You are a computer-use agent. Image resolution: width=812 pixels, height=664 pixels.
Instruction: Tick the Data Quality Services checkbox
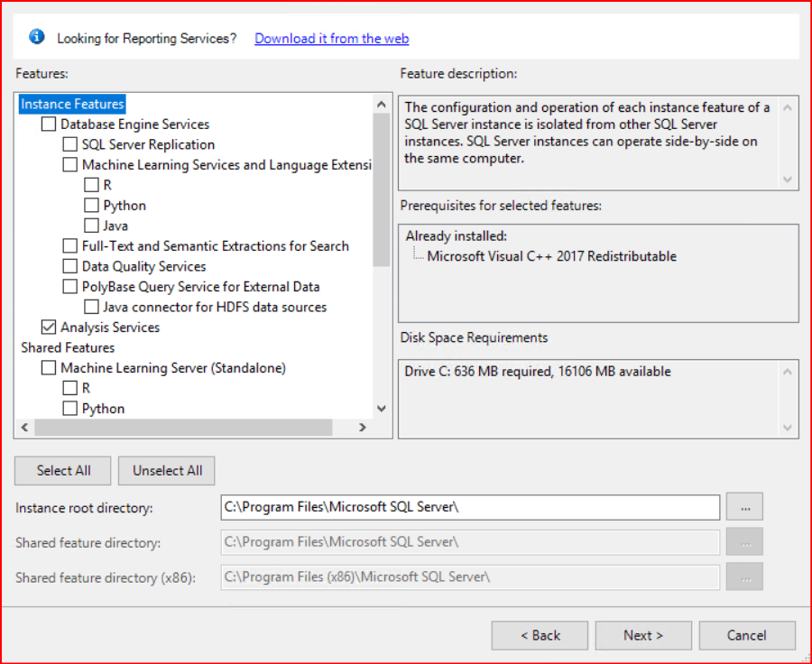tap(70, 266)
